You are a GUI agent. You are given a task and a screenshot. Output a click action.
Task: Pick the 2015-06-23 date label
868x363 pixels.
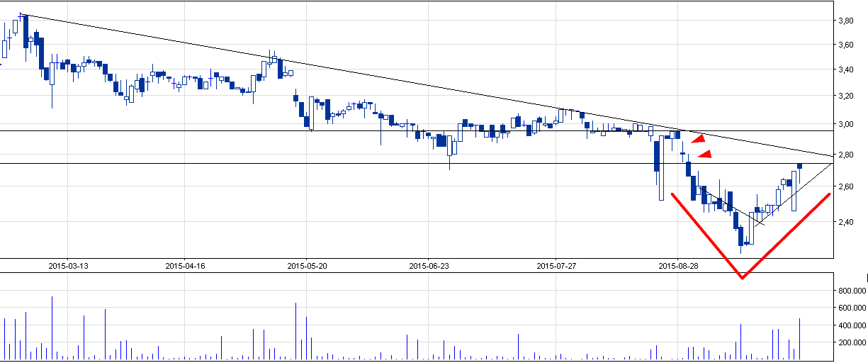[429, 266]
